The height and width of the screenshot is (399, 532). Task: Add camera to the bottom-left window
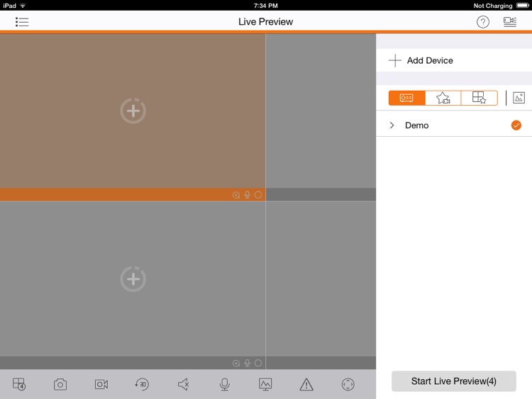pyautogui.click(x=133, y=279)
